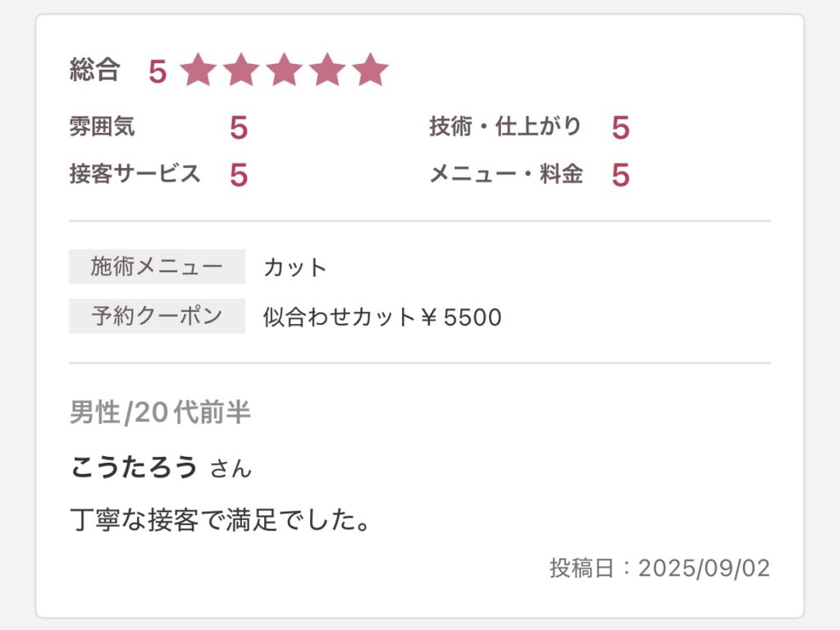Click the 雰囲気 category label
The image size is (840, 630).
(103, 127)
